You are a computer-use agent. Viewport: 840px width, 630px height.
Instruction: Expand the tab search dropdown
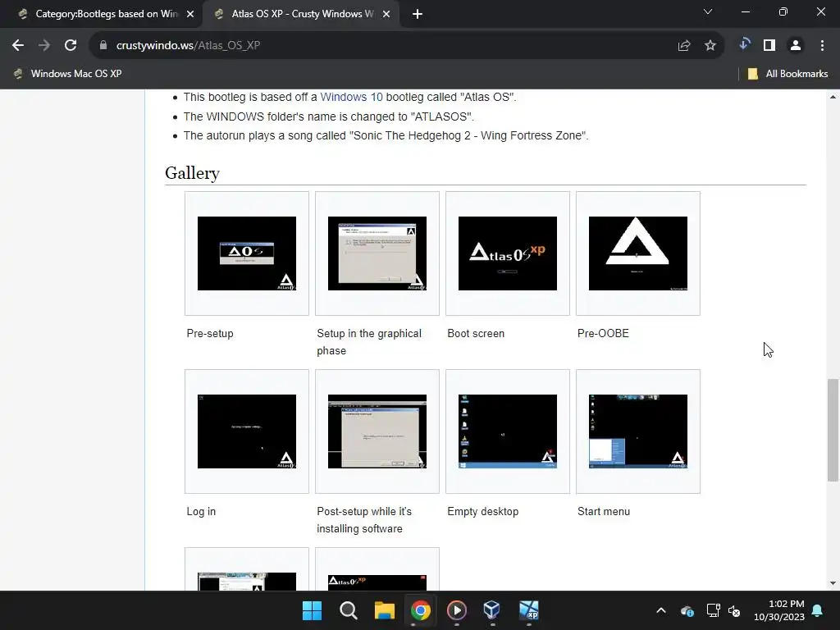click(708, 11)
